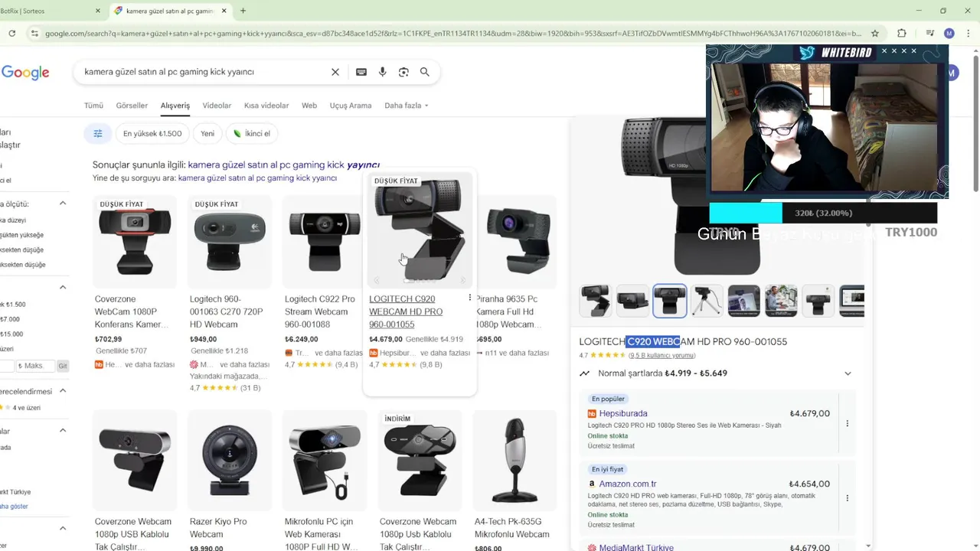Open the Amazon.com.tr offer three-dot menu
This screenshot has width=980, height=551.
click(847, 498)
